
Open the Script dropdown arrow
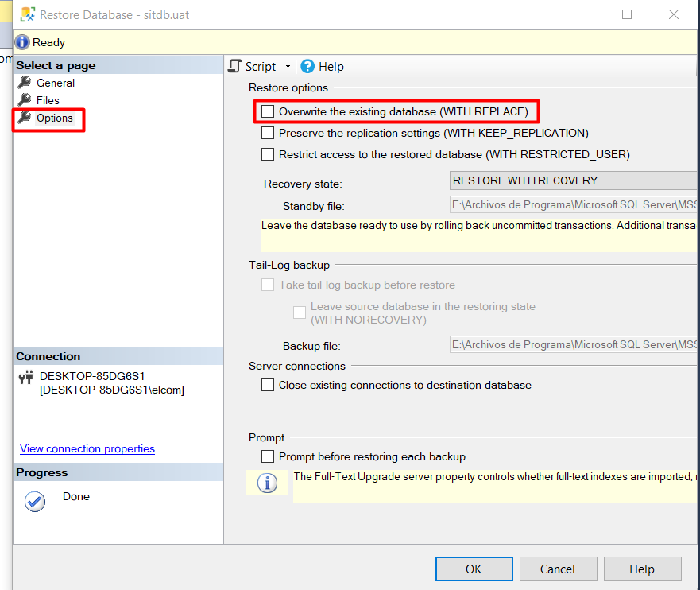288,67
